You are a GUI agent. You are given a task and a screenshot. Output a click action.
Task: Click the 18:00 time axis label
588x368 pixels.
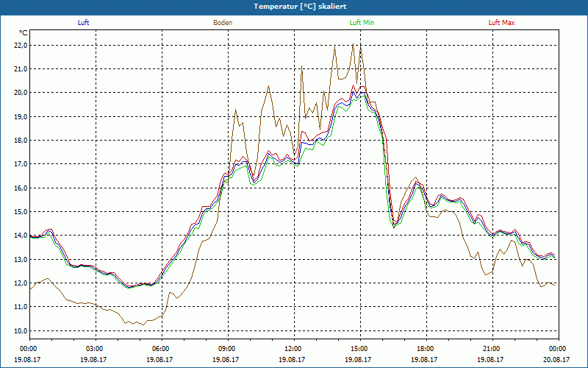[x=426, y=349]
